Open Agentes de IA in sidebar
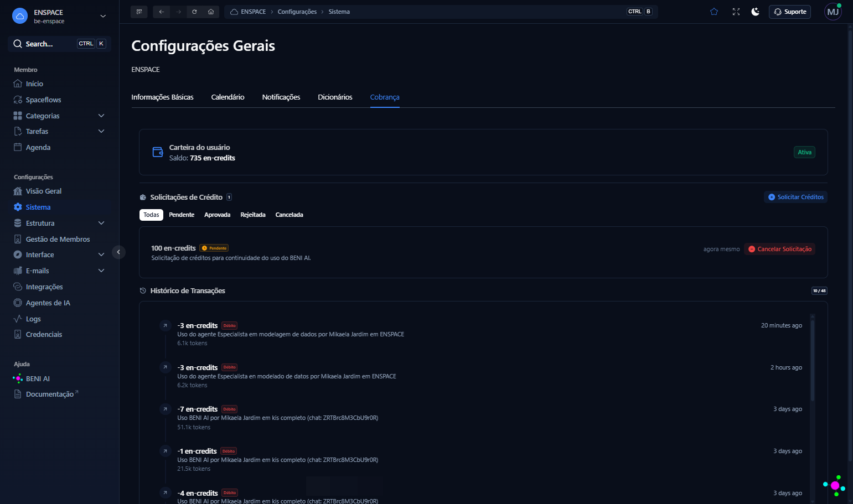Screen dimensions: 853x504 click(x=48, y=303)
